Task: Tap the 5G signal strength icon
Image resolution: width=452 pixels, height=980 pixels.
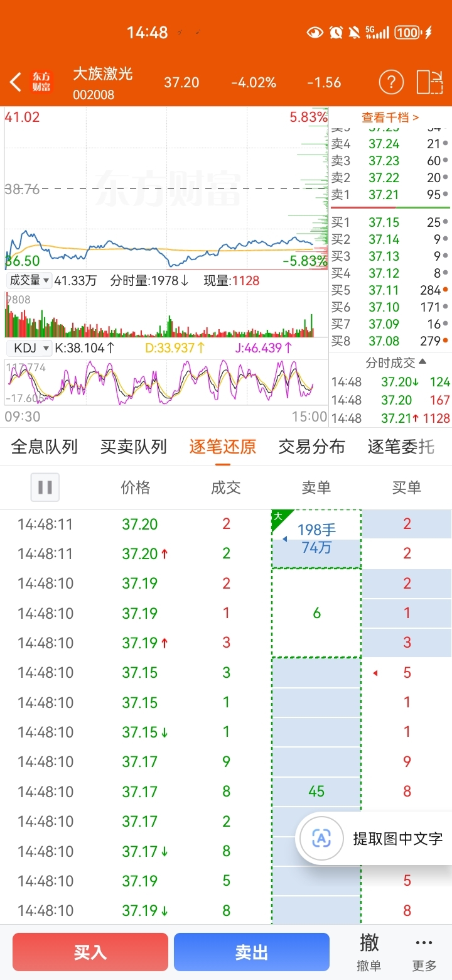Action: coord(377,32)
